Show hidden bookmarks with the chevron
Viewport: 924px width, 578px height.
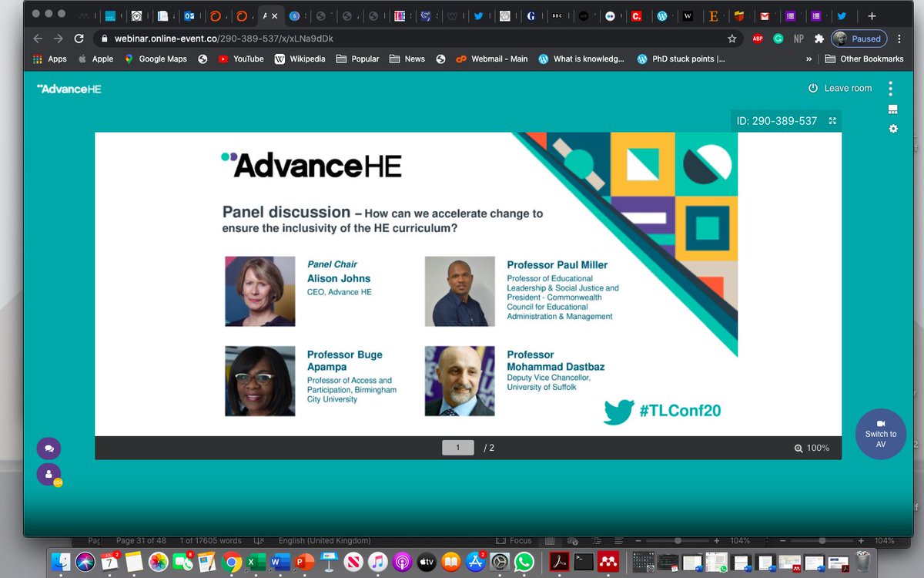coord(808,59)
